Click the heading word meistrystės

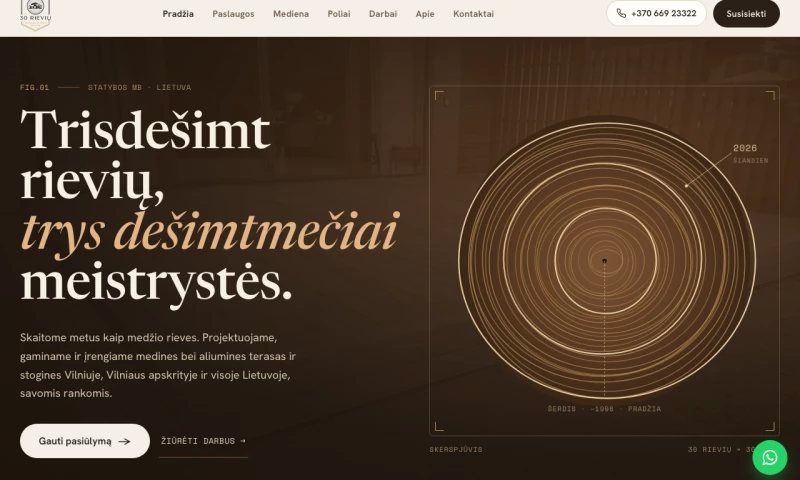pos(156,284)
